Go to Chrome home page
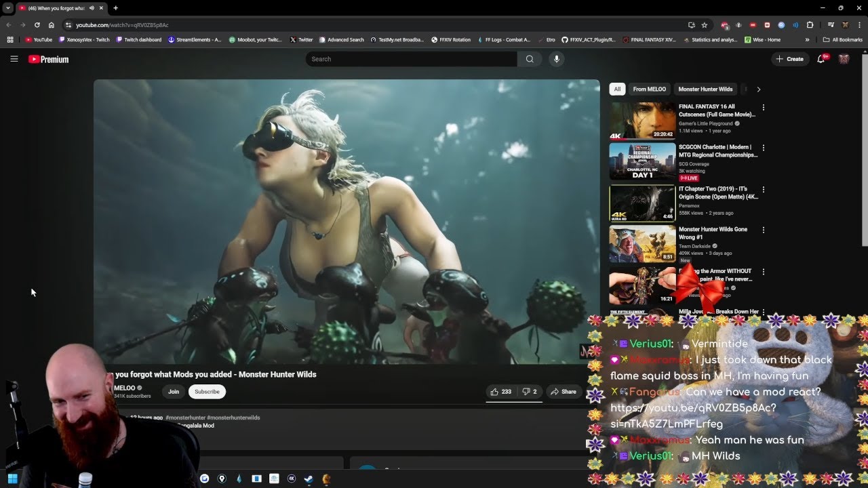868x488 pixels. point(51,25)
